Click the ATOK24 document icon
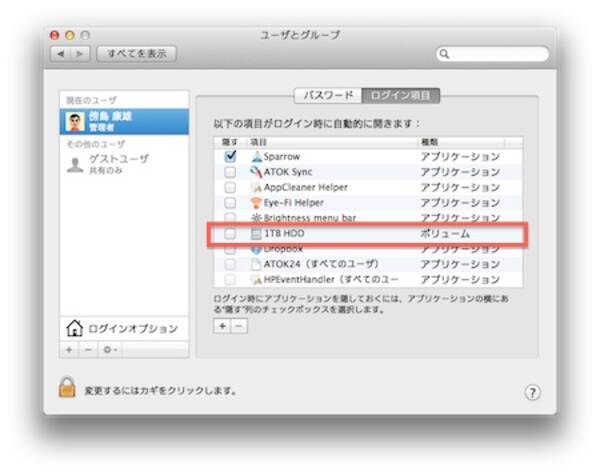The width and height of the screenshot is (600, 475). pyautogui.click(x=256, y=264)
